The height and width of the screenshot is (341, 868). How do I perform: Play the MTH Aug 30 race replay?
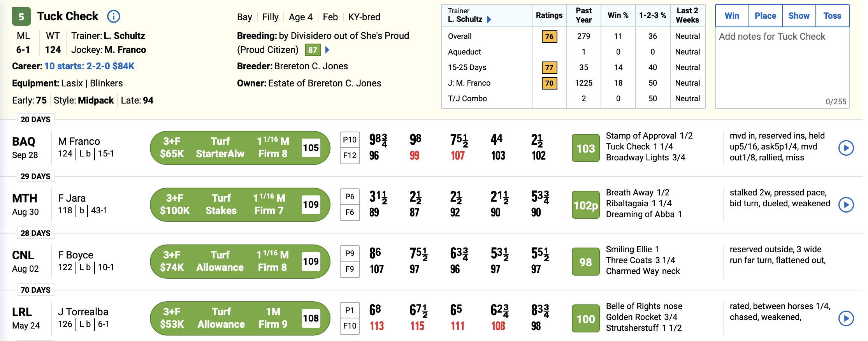pyautogui.click(x=846, y=205)
